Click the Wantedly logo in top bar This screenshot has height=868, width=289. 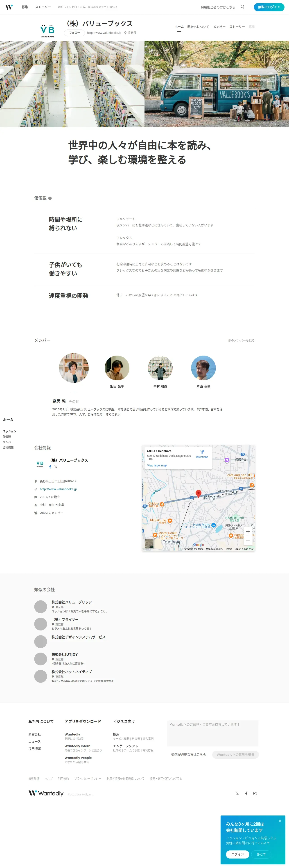(x=9, y=7)
